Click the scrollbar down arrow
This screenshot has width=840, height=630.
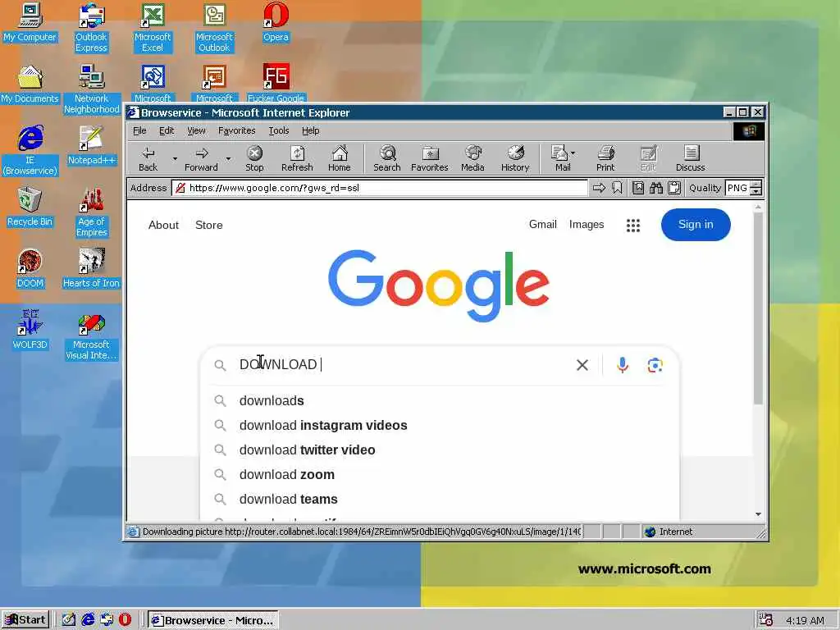[x=758, y=514]
